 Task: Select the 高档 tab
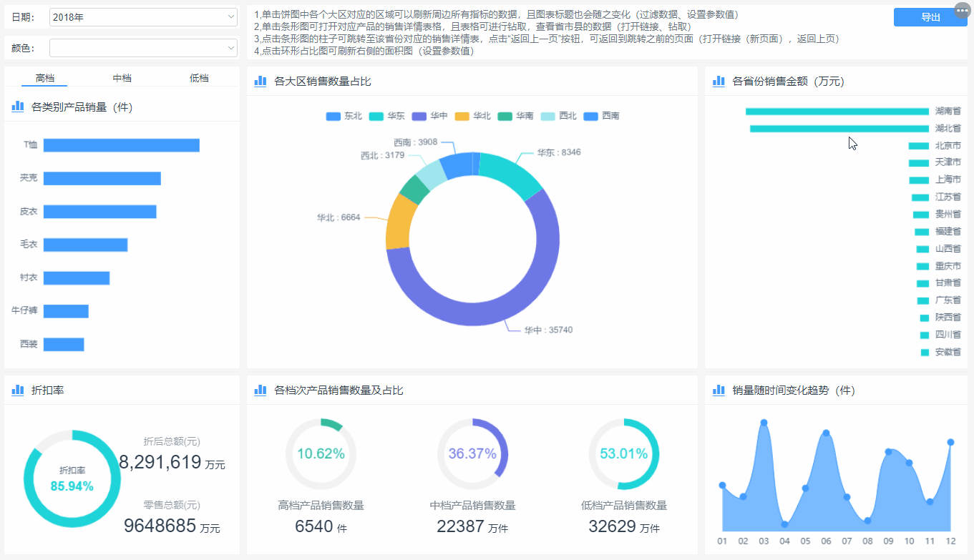[45, 78]
